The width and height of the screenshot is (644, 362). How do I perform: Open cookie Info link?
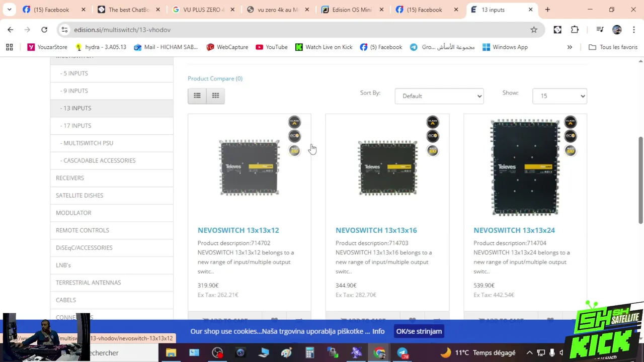(378, 331)
